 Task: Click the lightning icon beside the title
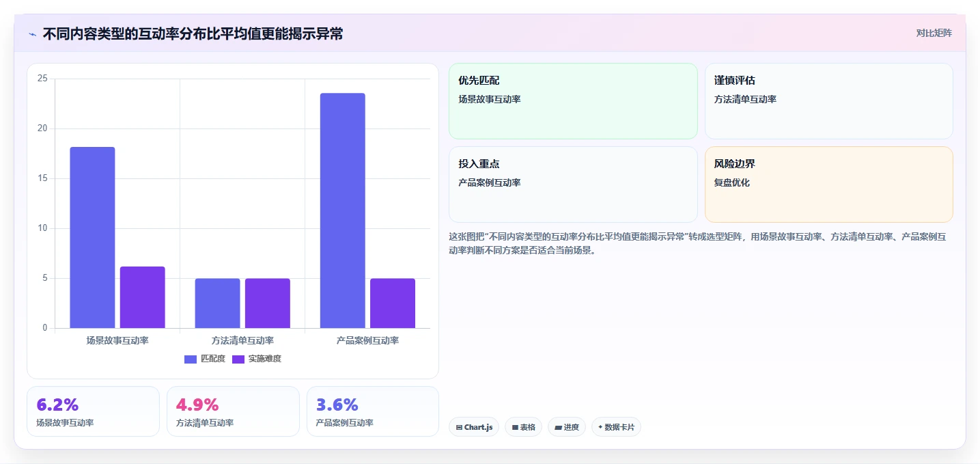point(32,33)
